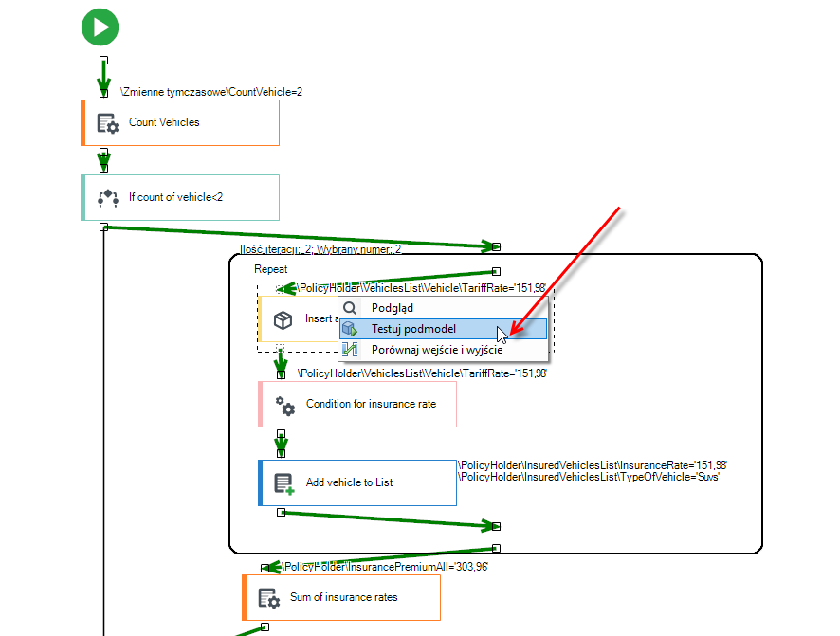Image resolution: width=840 pixels, height=636 pixels.
Task: Click the InsuranceRate='151,98' output label
Action: coord(593,465)
